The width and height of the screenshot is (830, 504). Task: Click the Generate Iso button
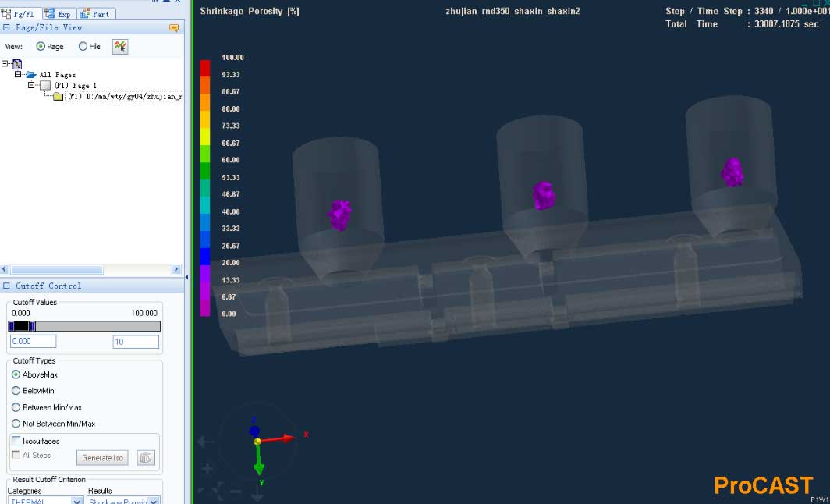tap(102, 458)
